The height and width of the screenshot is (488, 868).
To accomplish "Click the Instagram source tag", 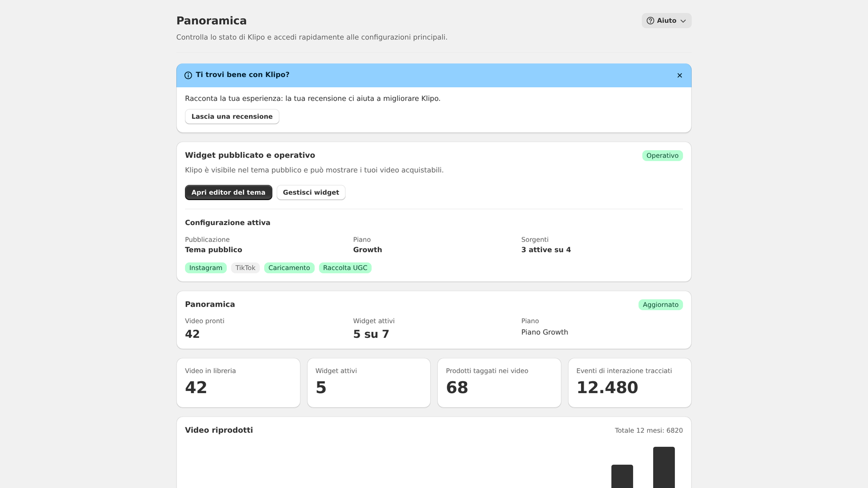I will pyautogui.click(x=206, y=268).
